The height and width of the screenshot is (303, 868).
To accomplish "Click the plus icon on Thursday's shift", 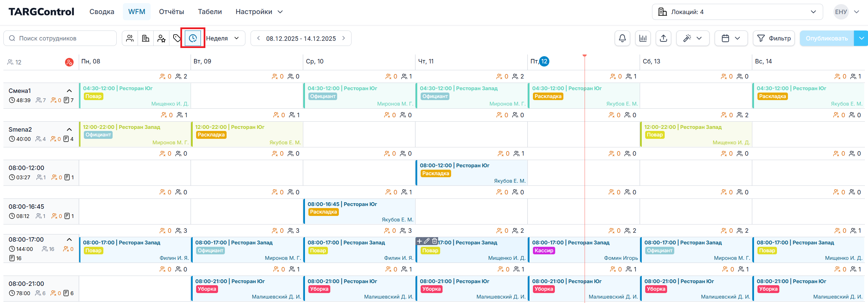I will point(419,241).
